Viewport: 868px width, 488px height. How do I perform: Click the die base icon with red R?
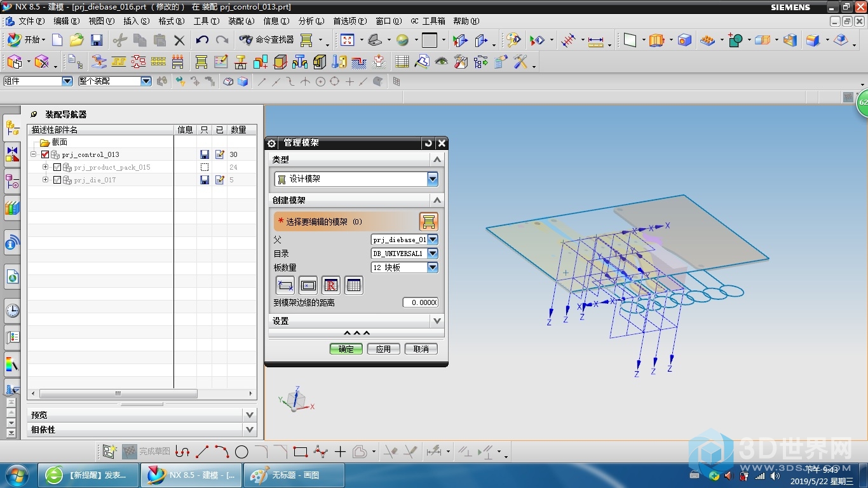[x=331, y=285]
